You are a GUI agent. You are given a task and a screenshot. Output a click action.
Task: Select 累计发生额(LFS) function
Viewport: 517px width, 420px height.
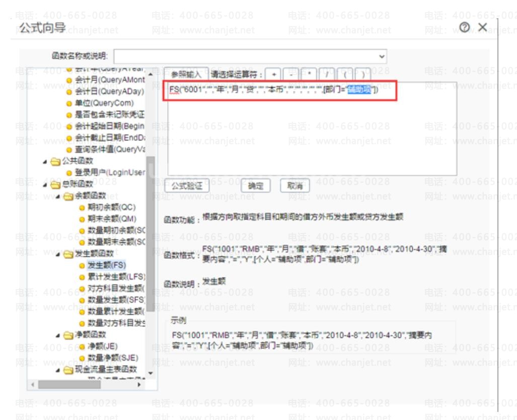tap(116, 277)
